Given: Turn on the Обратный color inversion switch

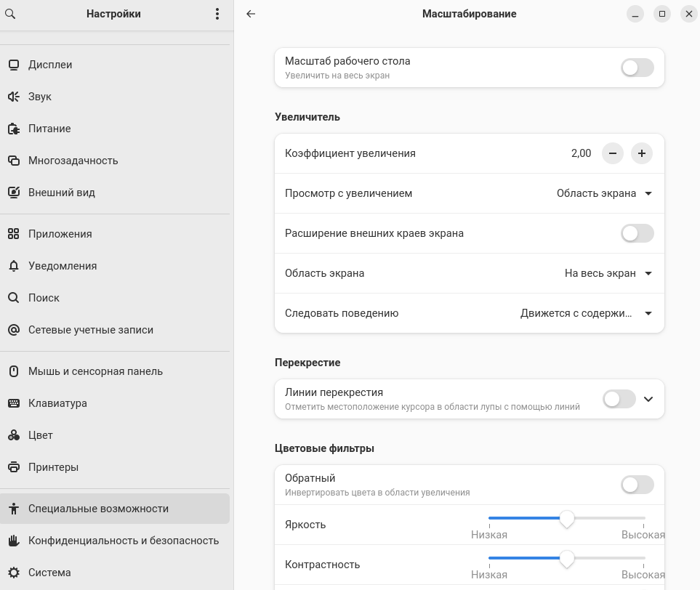Looking at the screenshot, I should [637, 485].
